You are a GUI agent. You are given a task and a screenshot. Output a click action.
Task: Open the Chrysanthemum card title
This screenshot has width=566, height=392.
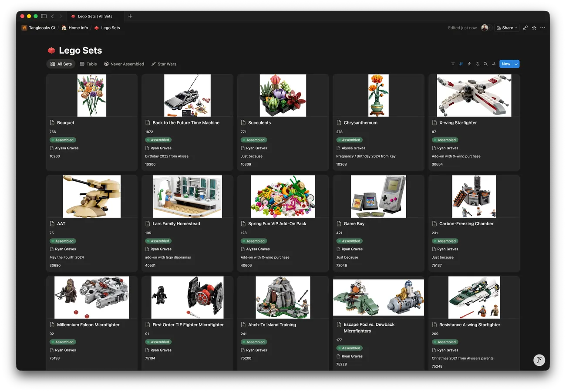(360, 123)
